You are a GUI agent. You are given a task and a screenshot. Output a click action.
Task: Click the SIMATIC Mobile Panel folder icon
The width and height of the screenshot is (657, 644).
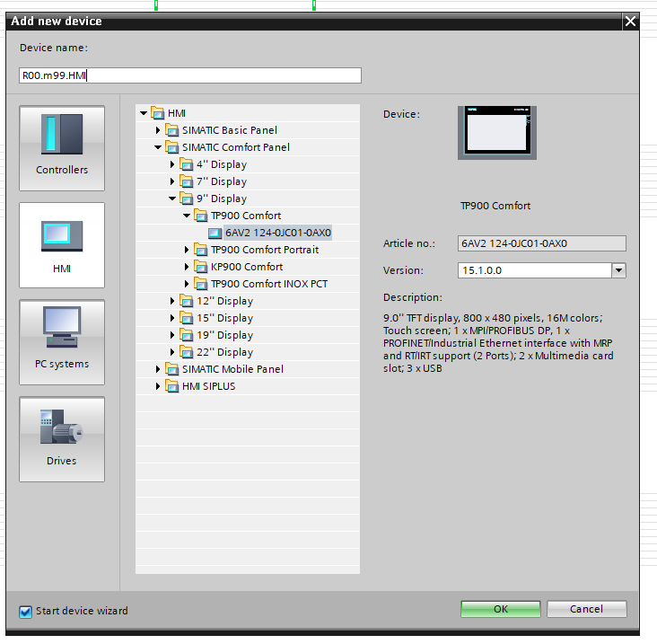[172, 369]
